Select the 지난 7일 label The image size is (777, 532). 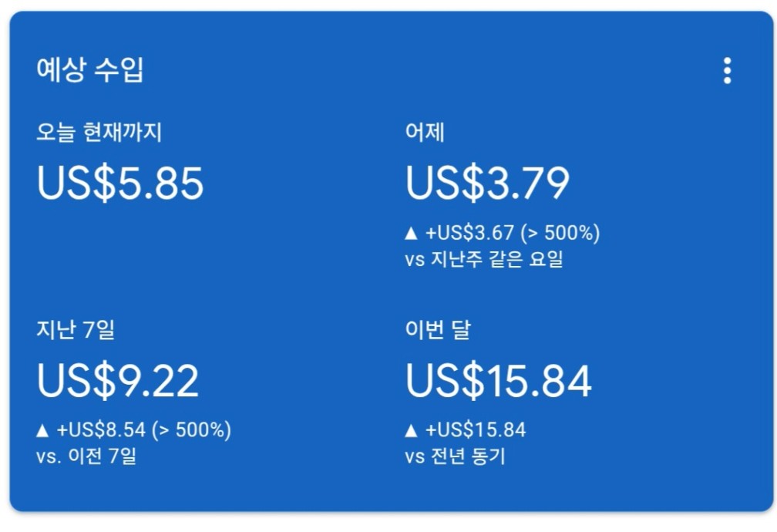(x=76, y=330)
